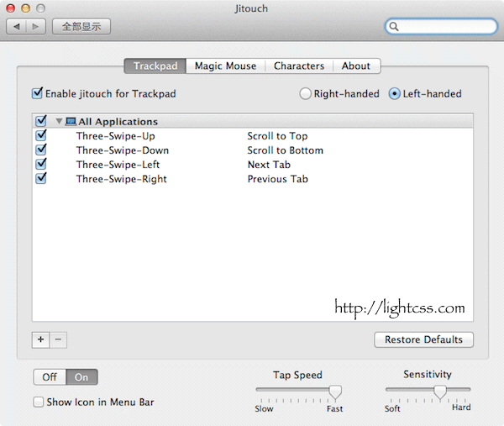Image resolution: width=504 pixels, height=426 pixels.
Task: Click the All Applications computer icon
Action: click(71, 122)
